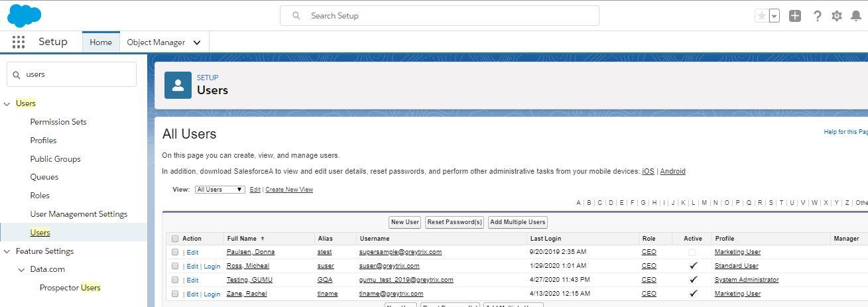Viewport: 868px width, 307px height.
Task: Open username suser@greytrix.com link
Action: (389, 266)
